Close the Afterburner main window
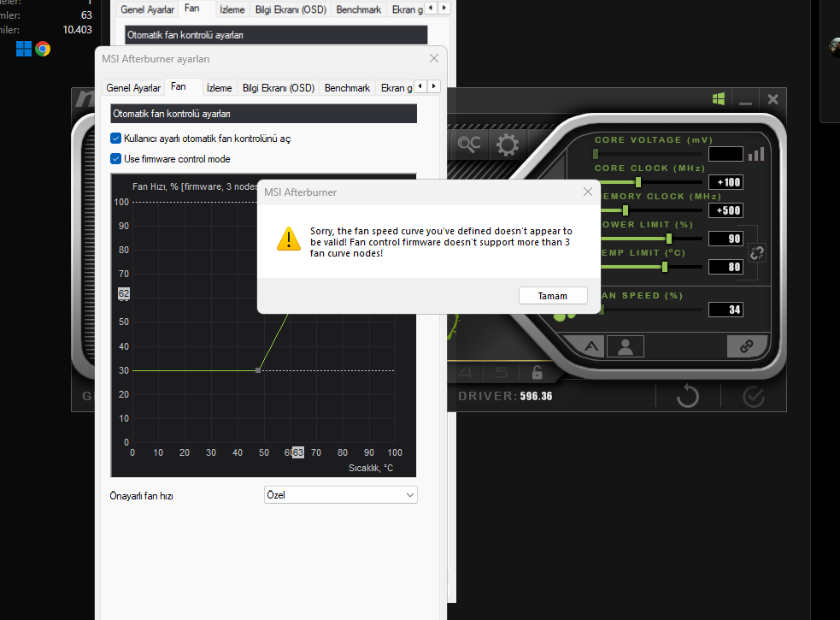The height and width of the screenshot is (620, 840). tap(772, 99)
